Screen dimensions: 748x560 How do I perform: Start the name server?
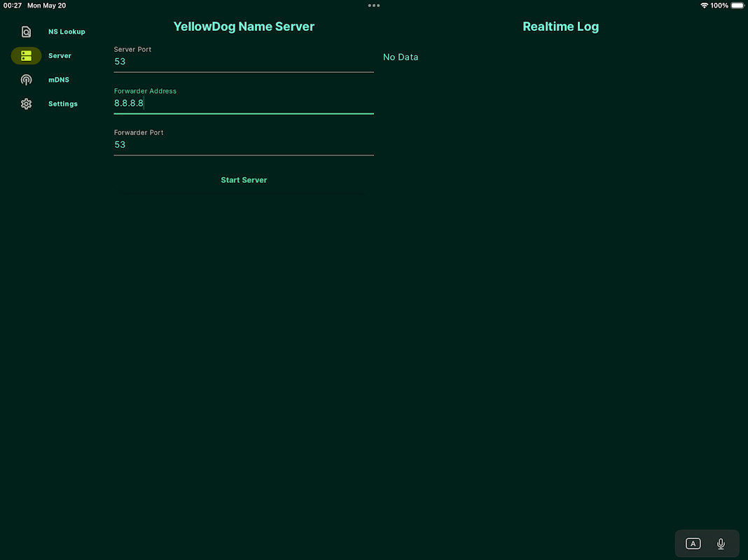(244, 180)
